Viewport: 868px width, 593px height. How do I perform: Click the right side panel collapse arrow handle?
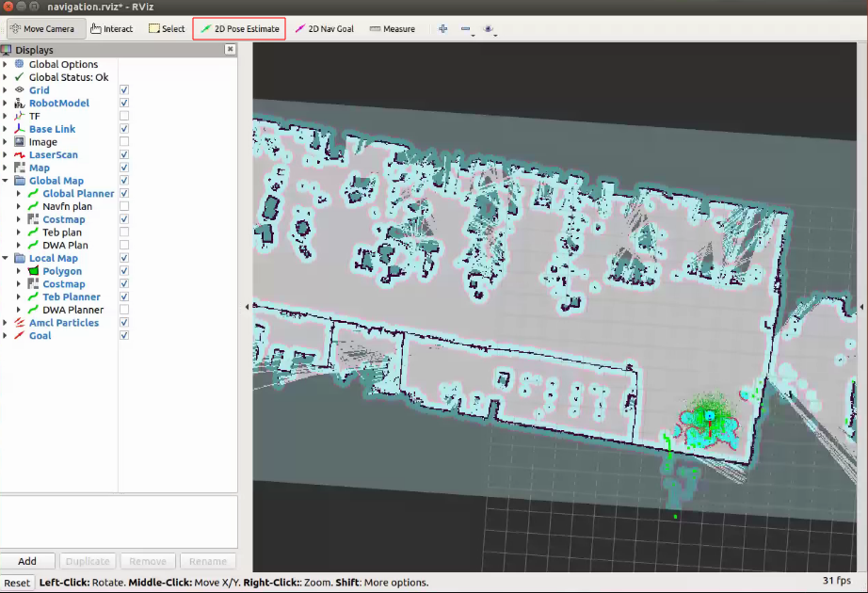(862, 307)
